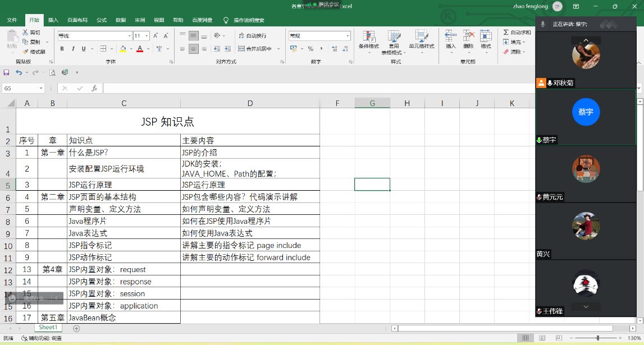Screen dimensions: 644x345
Task: Click the Insert Function fx icon
Action: pos(94,88)
